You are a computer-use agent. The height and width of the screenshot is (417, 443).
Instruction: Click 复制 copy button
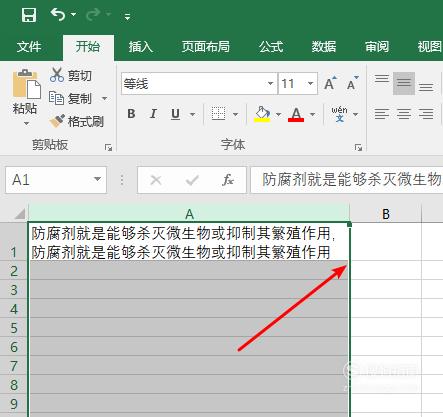(x=71, y=98)
